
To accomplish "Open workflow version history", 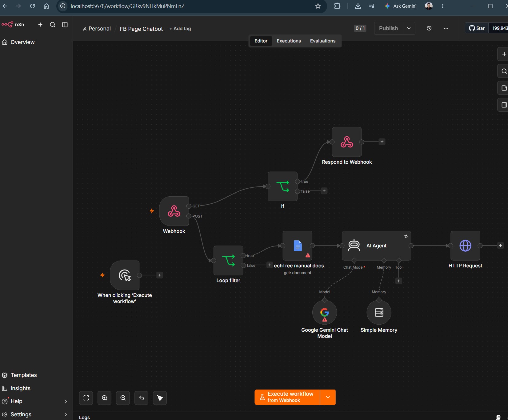I will 429,28.
